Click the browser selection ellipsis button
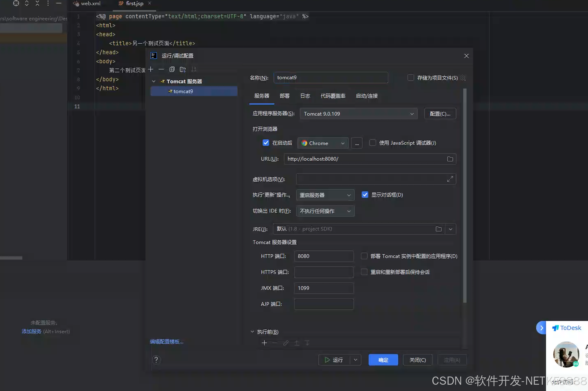This screenshot has width=588, height=391. (357, 143)
